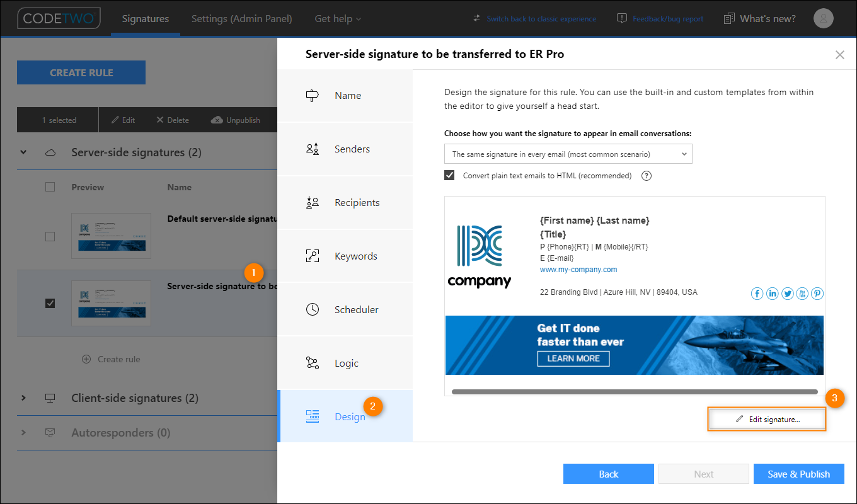Click the Pinterest icon in signature
This screenshot has width=857, height=504.
[817, 294]
